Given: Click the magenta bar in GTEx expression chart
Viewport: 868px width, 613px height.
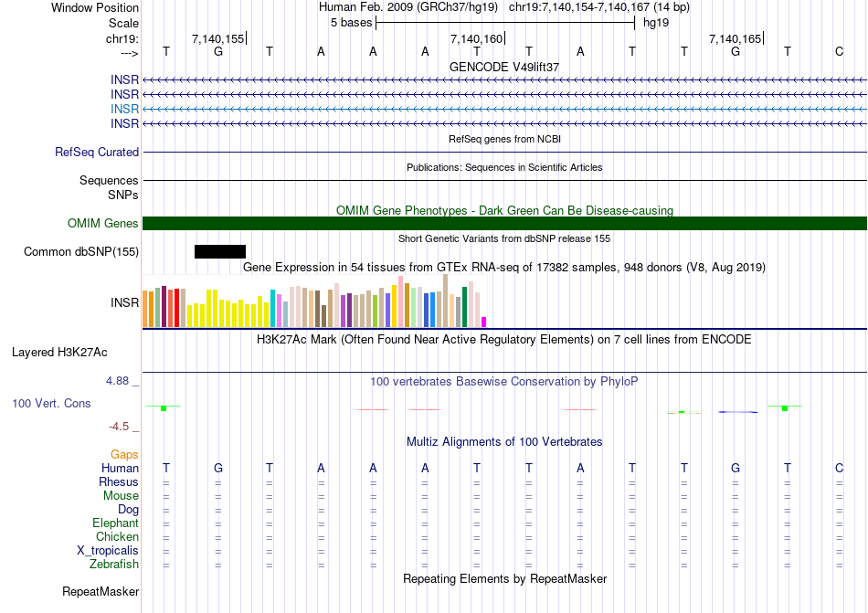Looking at the screenshot, I should point(484,322).
